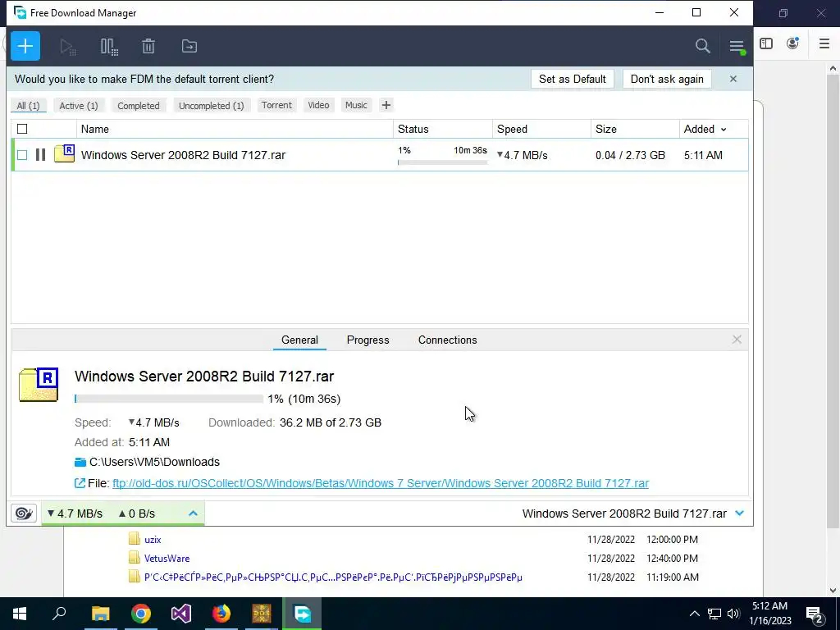Click the RAR file icon in download row

[64, 153]
